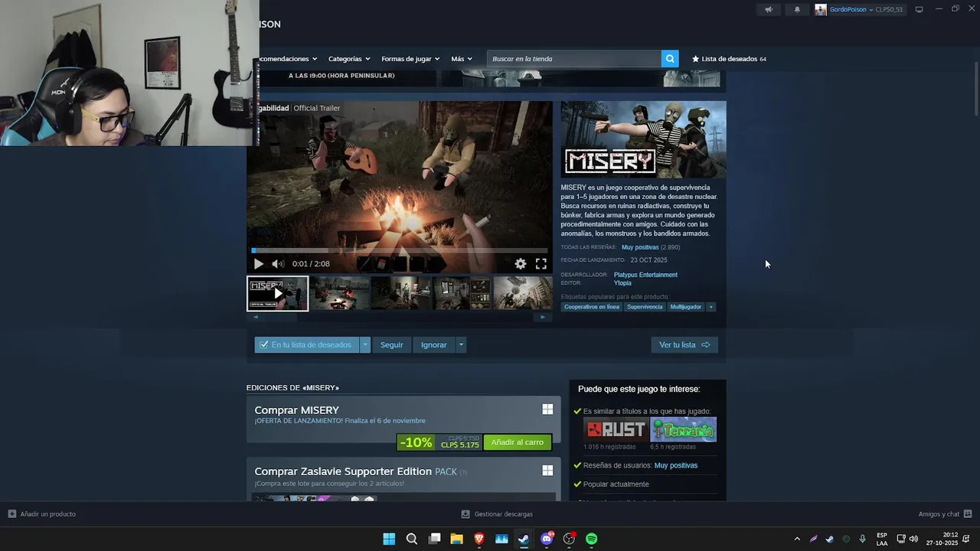Open File Explorer from taskbar
980x551 pixels.
click(x=456, y=539)
